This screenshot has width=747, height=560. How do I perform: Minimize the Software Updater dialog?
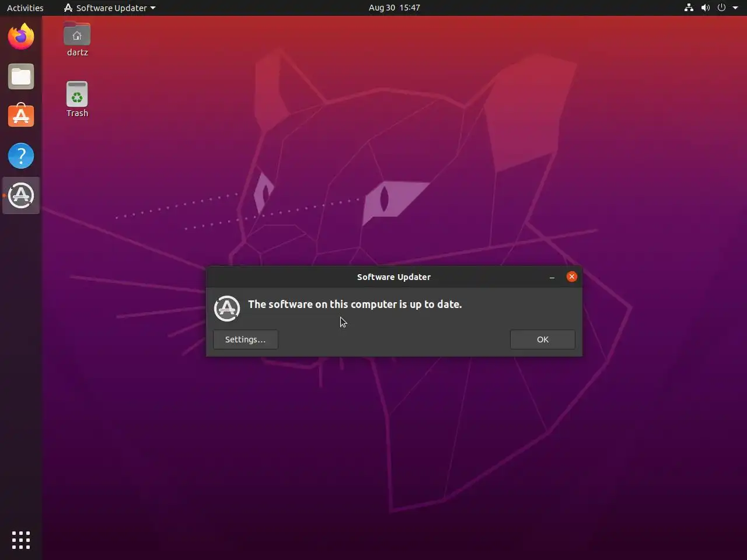(x=552, y=277)
